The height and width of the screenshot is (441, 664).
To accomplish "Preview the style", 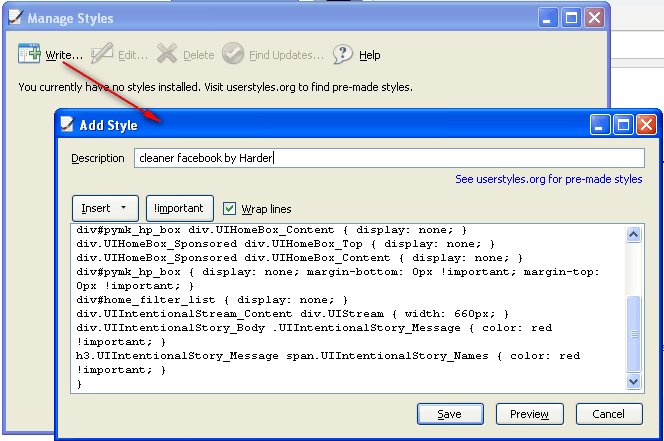I will (x=529, y=414).
